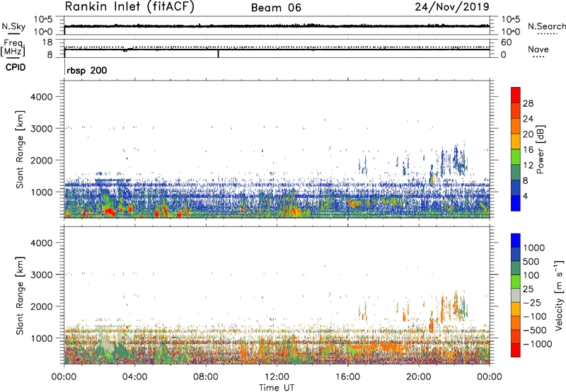Click the "N.Sky" legend label

[13, 26]
